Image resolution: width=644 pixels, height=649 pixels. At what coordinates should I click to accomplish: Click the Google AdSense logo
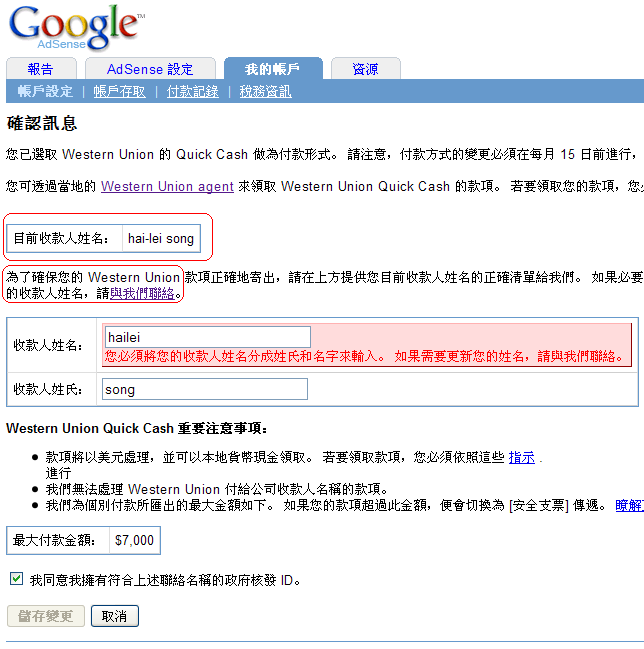[x=77, y=28]
